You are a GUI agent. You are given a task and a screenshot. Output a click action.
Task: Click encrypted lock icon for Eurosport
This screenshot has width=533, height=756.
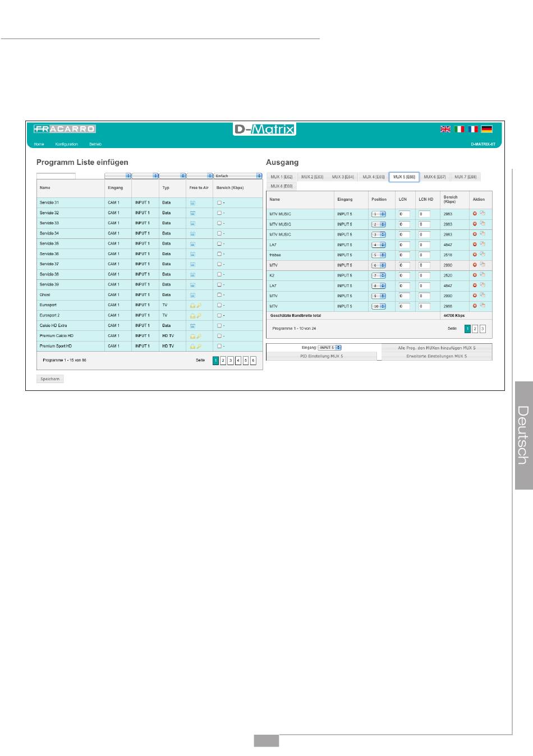coord(192,305)
